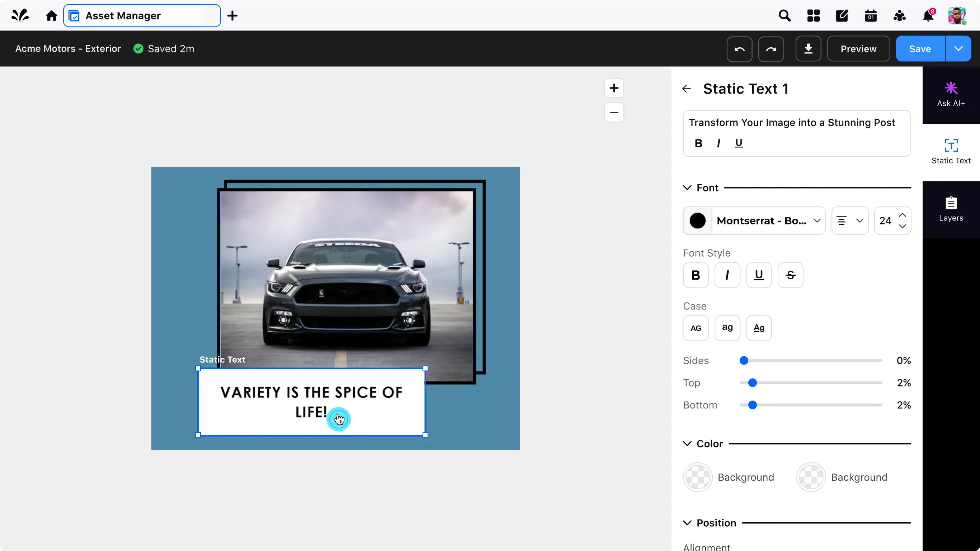The width and height of the screenshot is (980, 551).
Task: Open the calendar icon in the top bar
Action: point(871,16)
